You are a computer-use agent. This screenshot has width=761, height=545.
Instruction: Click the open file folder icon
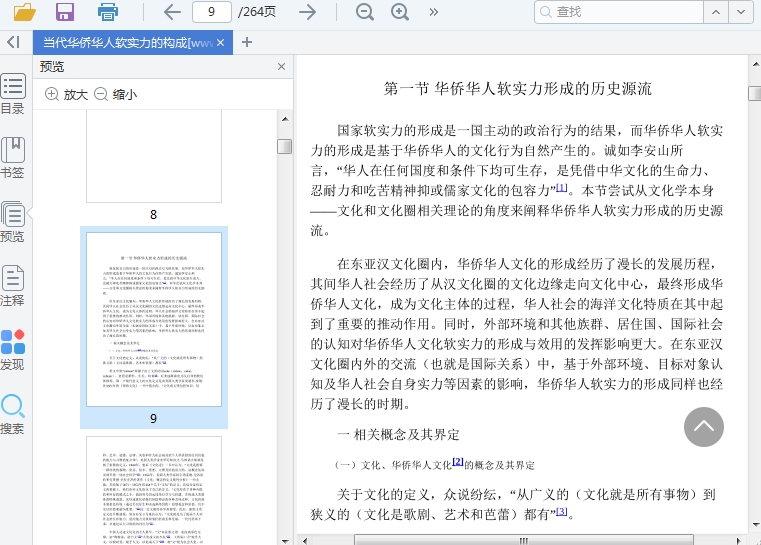[x=24, y=12]
